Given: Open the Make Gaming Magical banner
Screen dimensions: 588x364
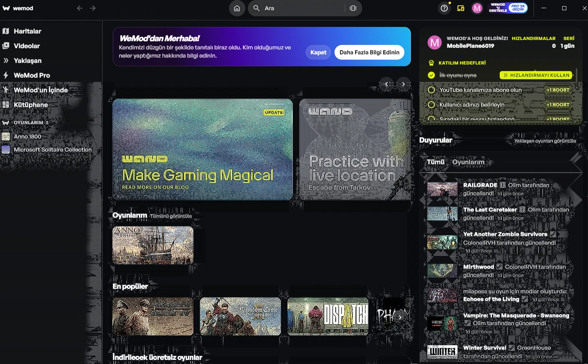Looking at the screenshot, I should pyautogui.click(x=203, y=149).
